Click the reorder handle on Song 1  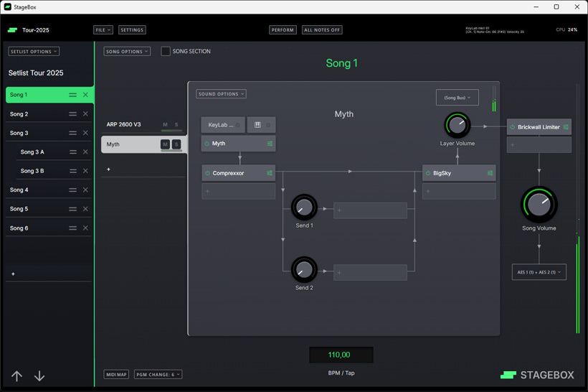(x=72, y=95)
